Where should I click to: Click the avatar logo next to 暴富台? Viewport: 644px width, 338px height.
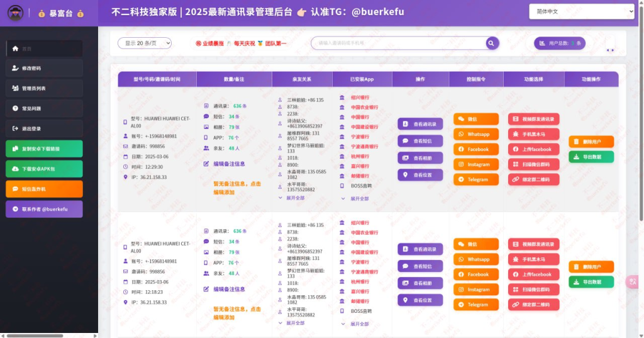[15, 13]
